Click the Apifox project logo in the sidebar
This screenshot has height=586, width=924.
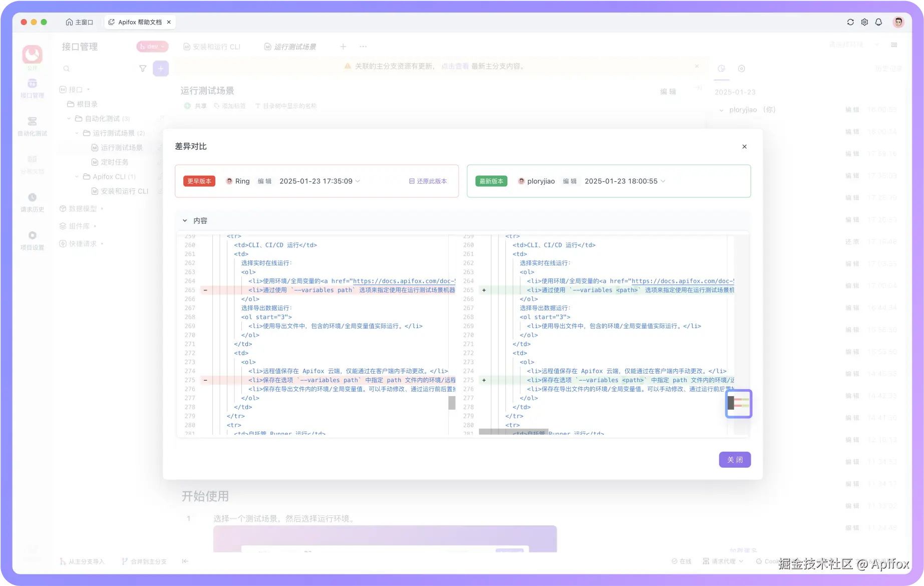[x=32, y=54]
